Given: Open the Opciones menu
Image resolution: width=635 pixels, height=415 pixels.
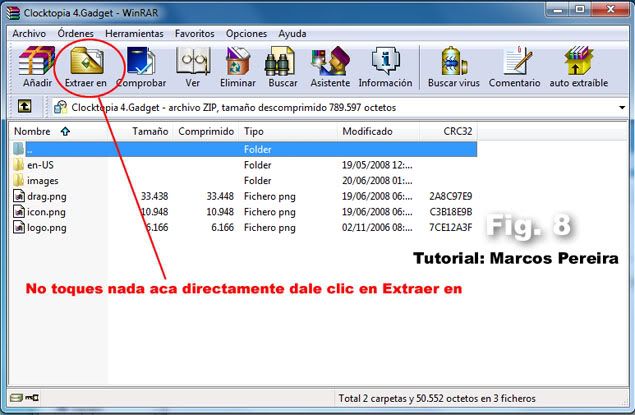Looking at the screenshot, I should 246,33.
